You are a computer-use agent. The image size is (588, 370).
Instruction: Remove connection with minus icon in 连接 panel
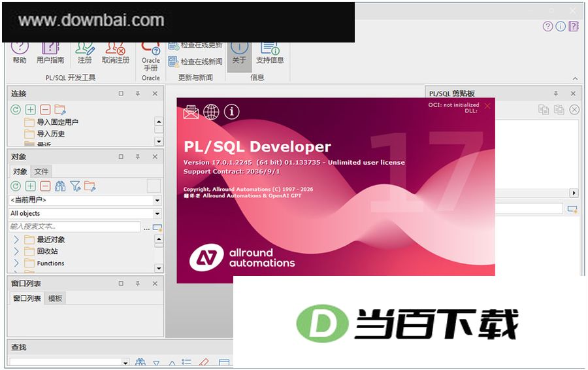coord(45,110)
